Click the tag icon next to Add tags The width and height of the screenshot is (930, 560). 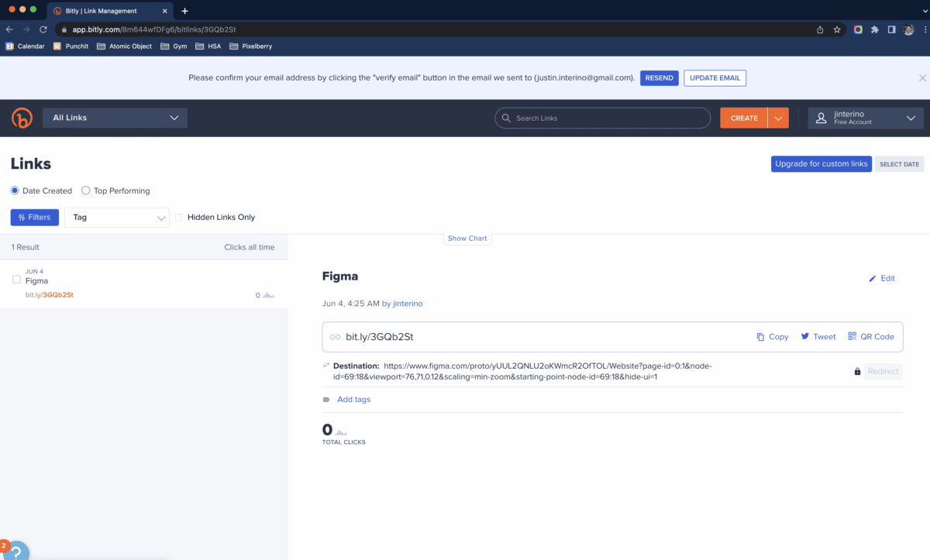[x=326, y=399]
